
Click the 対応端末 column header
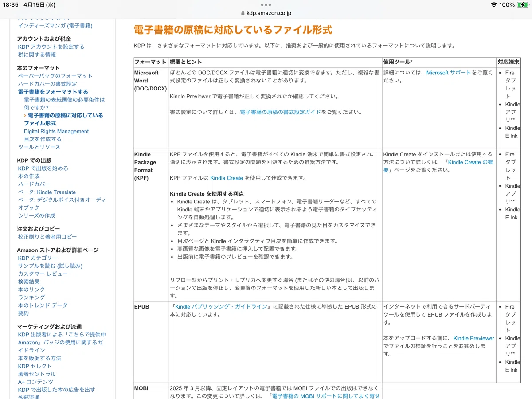pyautogui.click(x=509, y=62)
